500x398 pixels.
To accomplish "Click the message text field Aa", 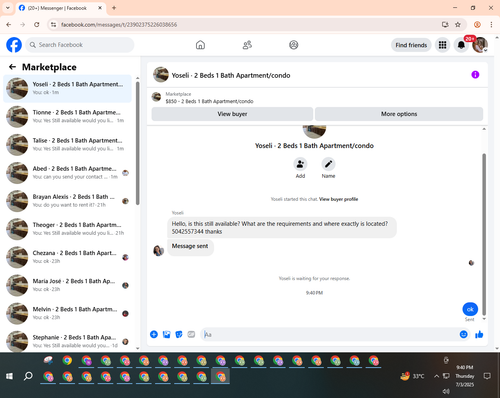I will point(330,334).
